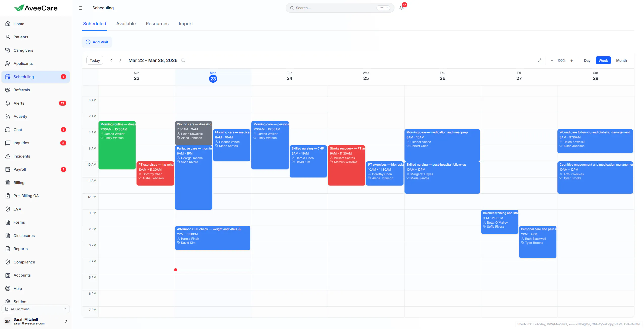
Task: Expand the All Locations dropdown
Action: (x=36, y=309)
